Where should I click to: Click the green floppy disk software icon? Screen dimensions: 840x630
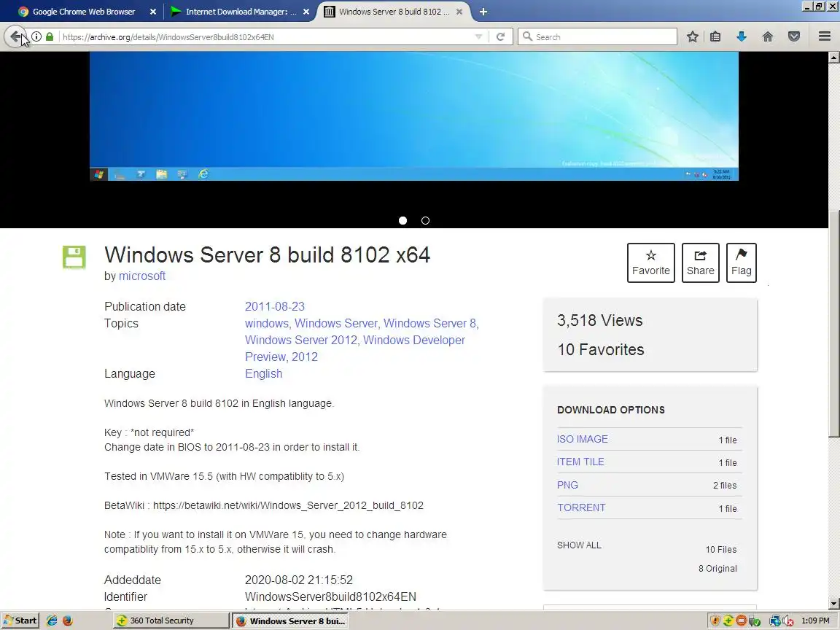(x=74, y=257)
